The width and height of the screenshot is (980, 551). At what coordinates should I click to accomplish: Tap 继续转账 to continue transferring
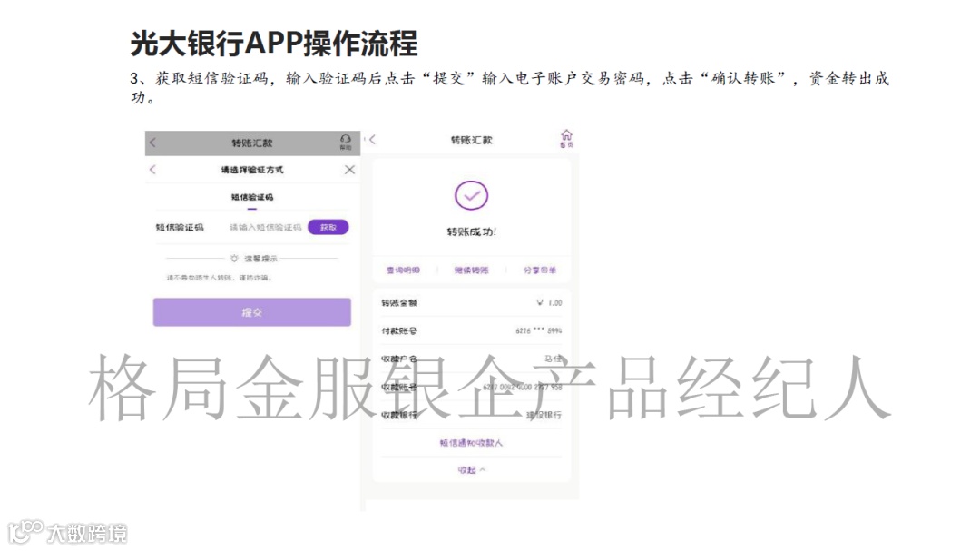471,271
